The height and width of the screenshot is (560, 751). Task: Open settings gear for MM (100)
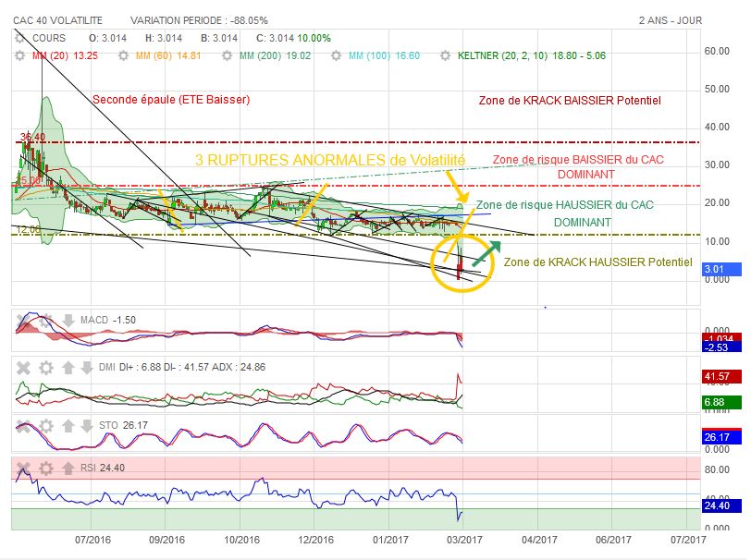click(x=337, y=55)
